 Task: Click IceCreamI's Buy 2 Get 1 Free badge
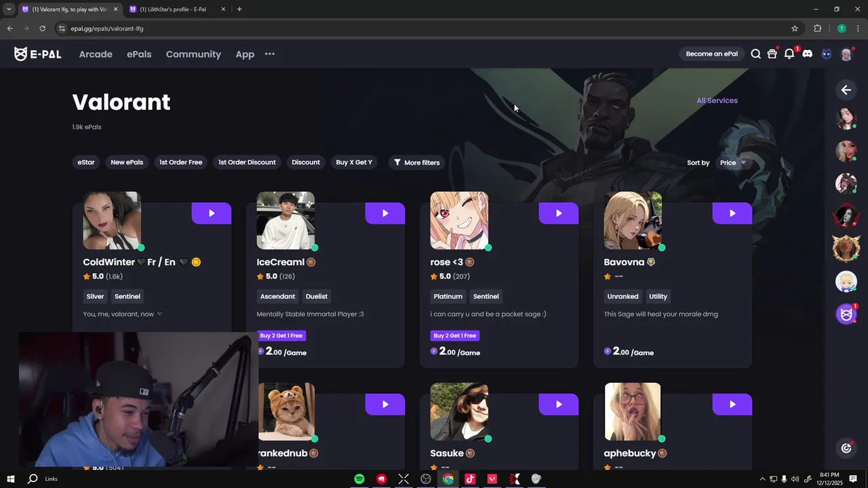coord(281,335)
